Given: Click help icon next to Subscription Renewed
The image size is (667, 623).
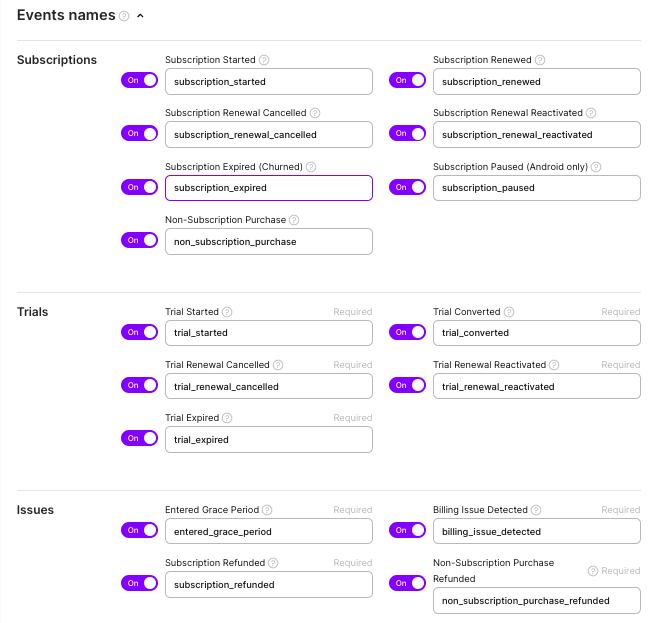Looking at the screenshot, I should tap(540, 60).
